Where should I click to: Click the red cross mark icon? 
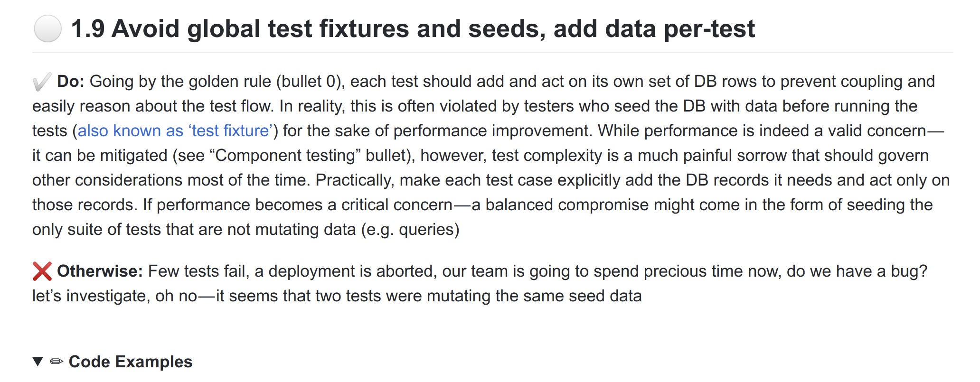tap(42, 271)
